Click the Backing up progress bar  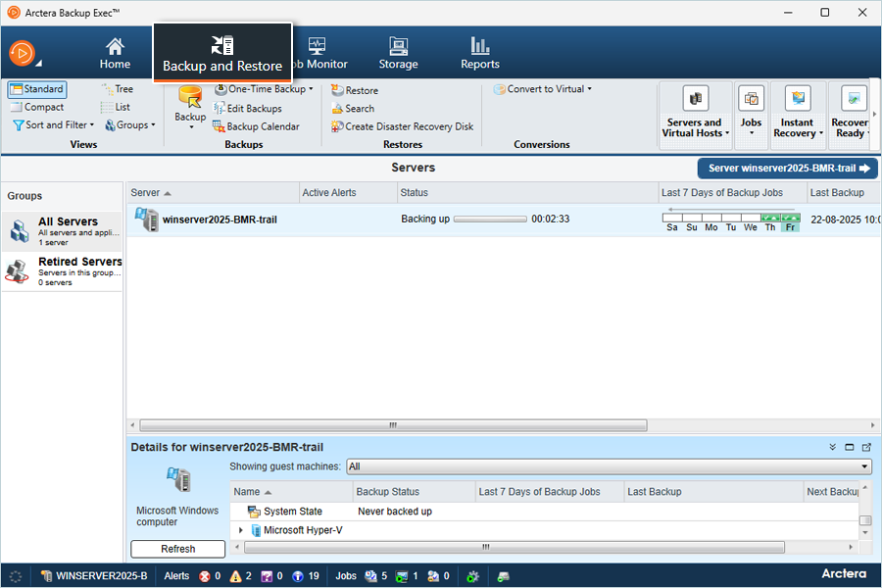[490, 219]
